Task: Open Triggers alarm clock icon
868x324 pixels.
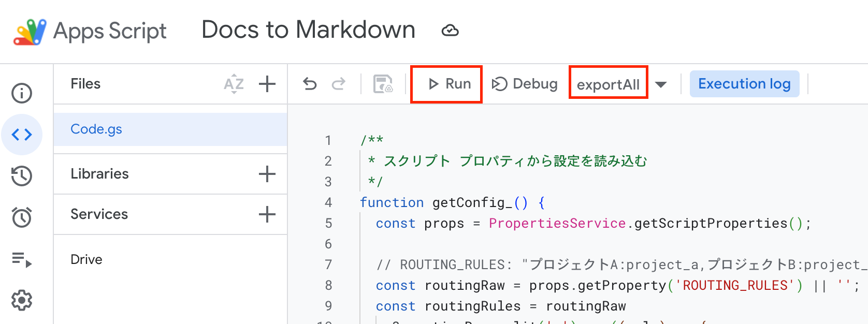Action: point(22,217)
